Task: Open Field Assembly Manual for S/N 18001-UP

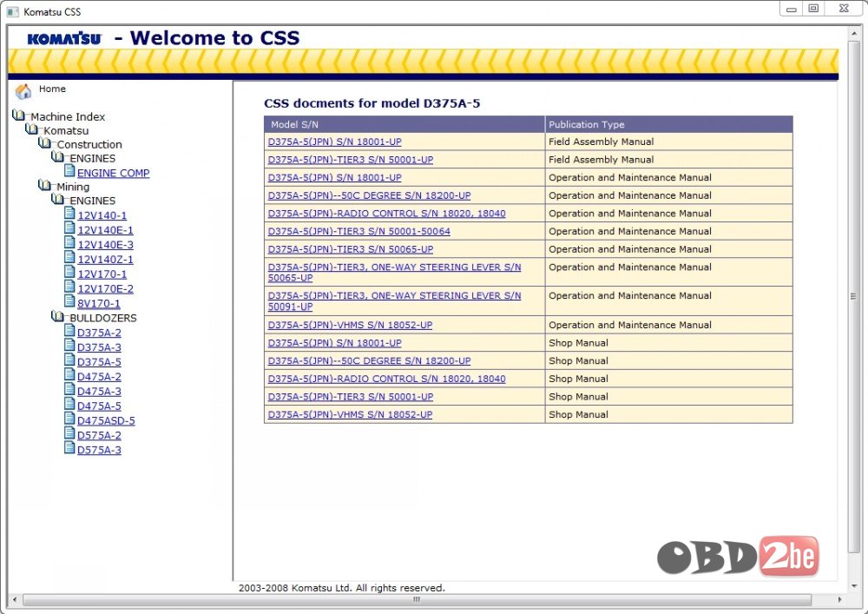Action: pyautogui.click(x=334, y=142)
